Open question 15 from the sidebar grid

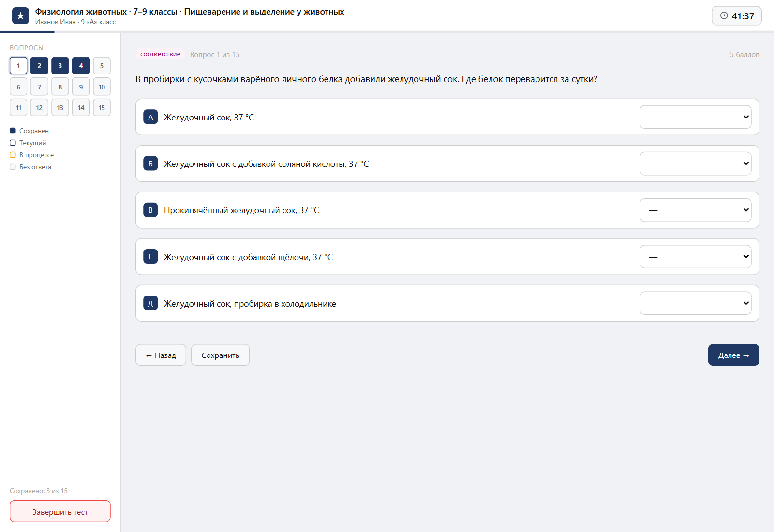(102, 108)
